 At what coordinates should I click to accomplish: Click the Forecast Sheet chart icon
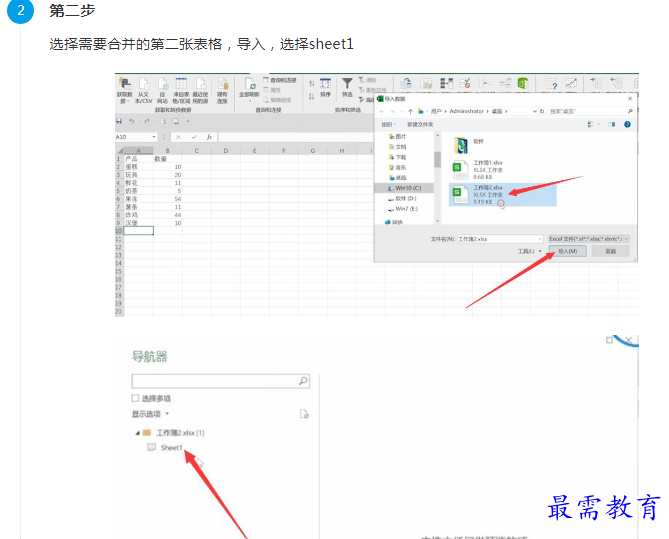click(571, 83)
